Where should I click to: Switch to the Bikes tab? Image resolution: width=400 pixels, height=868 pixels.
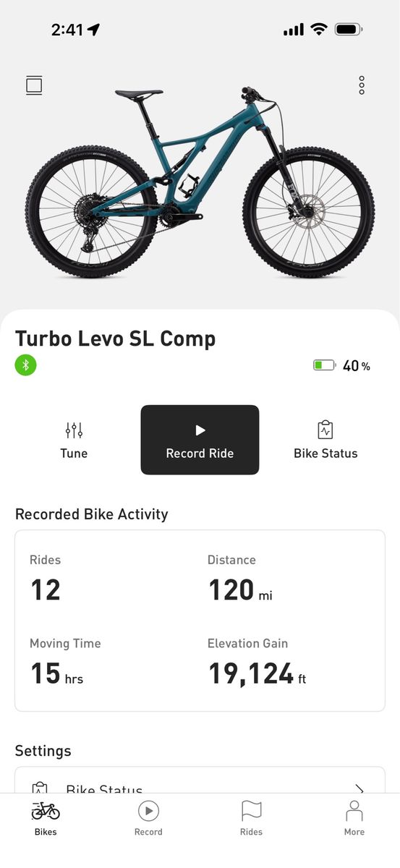pos(46,819)
